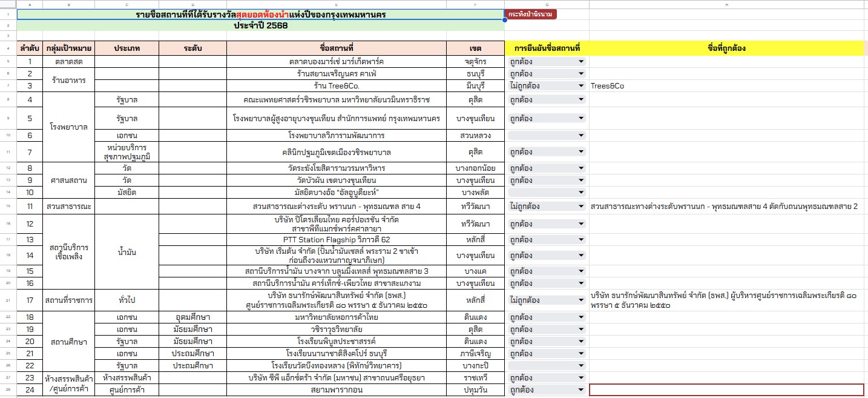868x398 pixels.
Task: Select the row 4 number header
Action: 8,48
